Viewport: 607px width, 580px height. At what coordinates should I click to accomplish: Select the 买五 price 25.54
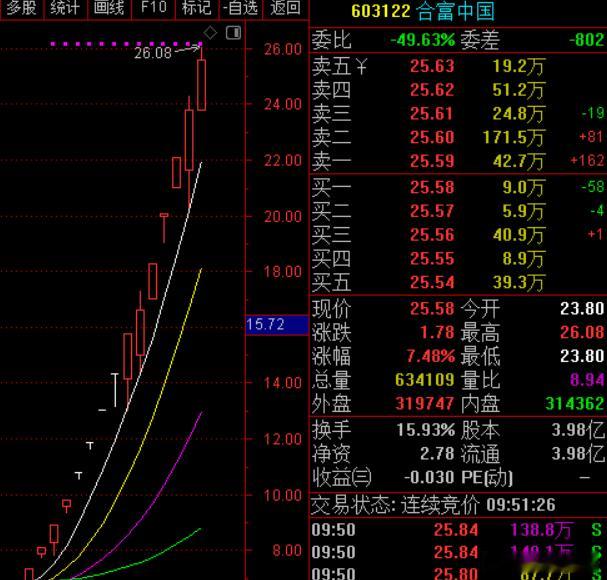[432, 282]
